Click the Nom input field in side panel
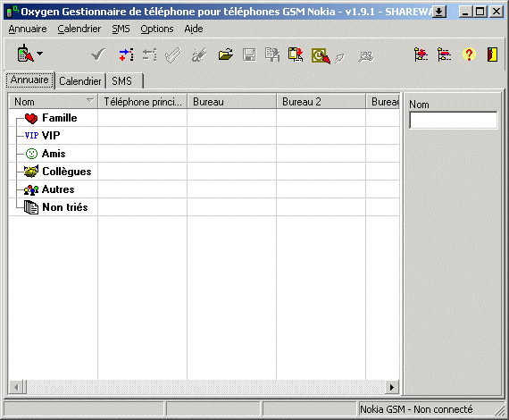Image resolution: width=509 pixels, height=420 pixels. [453, 120]
